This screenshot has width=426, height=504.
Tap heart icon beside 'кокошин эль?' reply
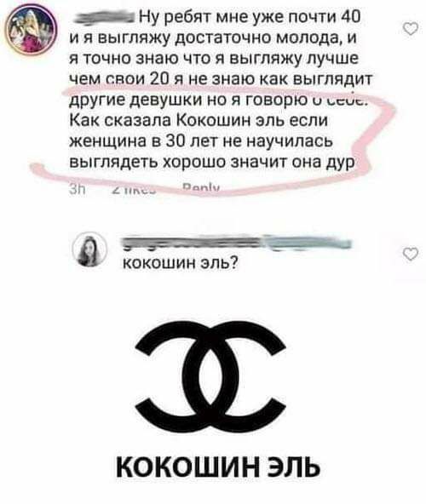pos(411,254)
